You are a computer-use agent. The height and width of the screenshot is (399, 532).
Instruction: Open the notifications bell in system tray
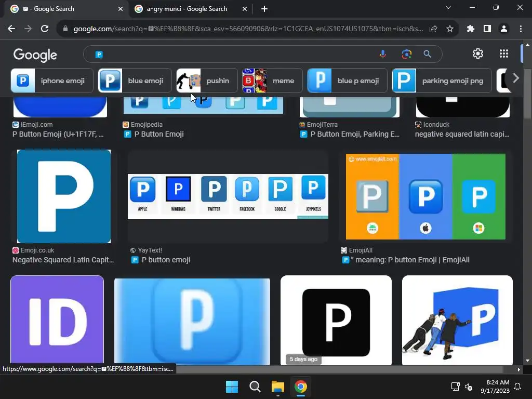(x=518, y=387)
